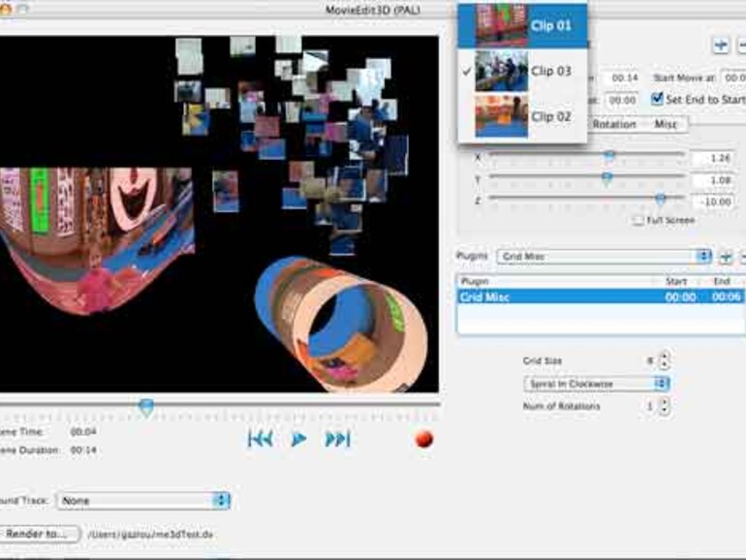Screen dimensions: 746x560
Task: Click the Clip 02 thumbnail image
Action: pyautogui.click(x=502, y=116)
